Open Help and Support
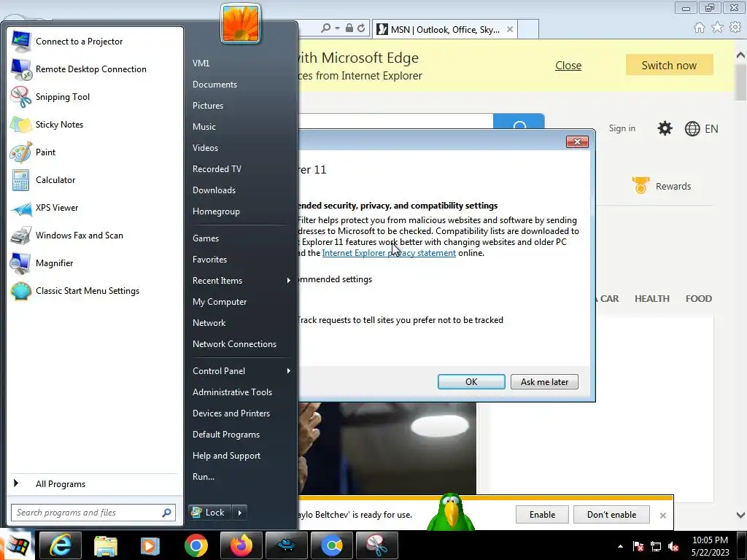 click(226, 456)
